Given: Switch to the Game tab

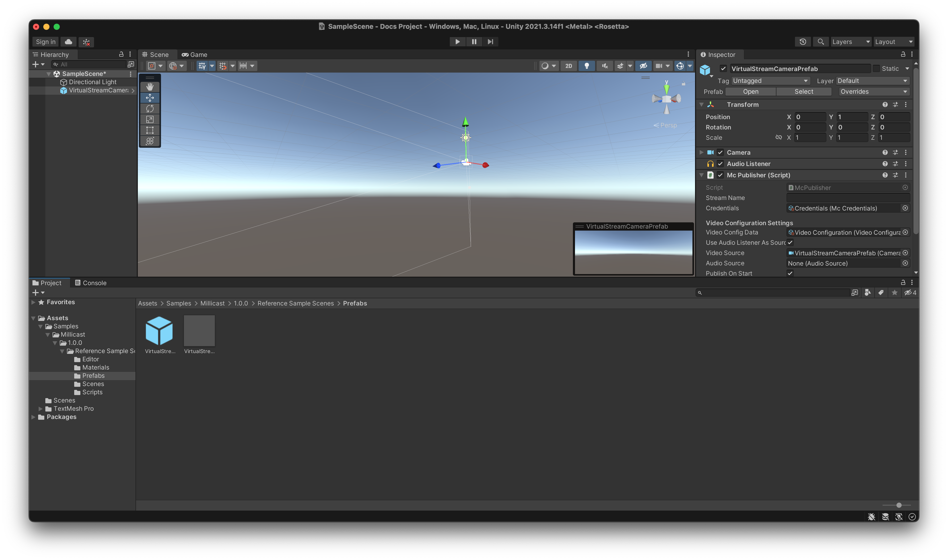Looking at the screenshot, I should pos(194,55).
